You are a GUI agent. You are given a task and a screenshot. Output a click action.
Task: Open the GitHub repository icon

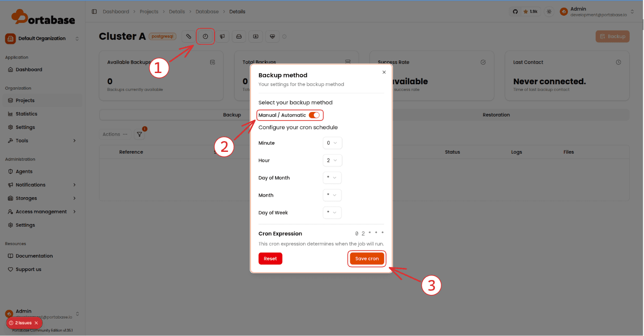pyautogui.click(x=515, y=12)
